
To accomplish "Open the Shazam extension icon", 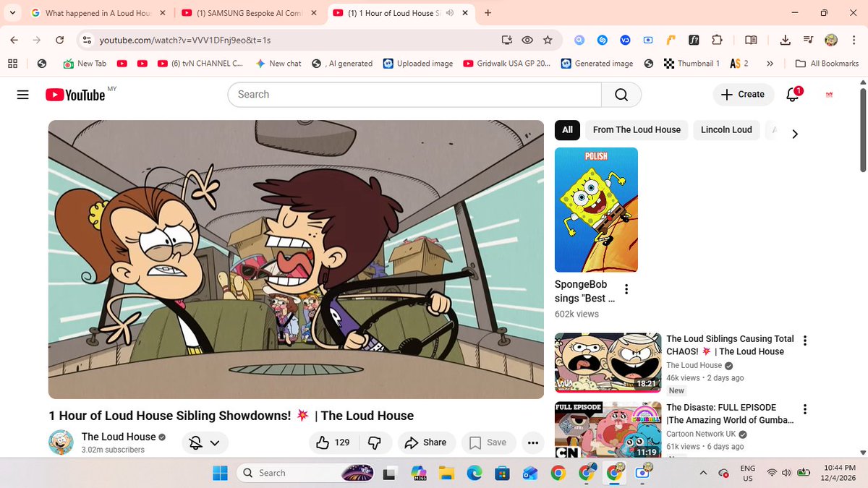I will pos(603,40).
